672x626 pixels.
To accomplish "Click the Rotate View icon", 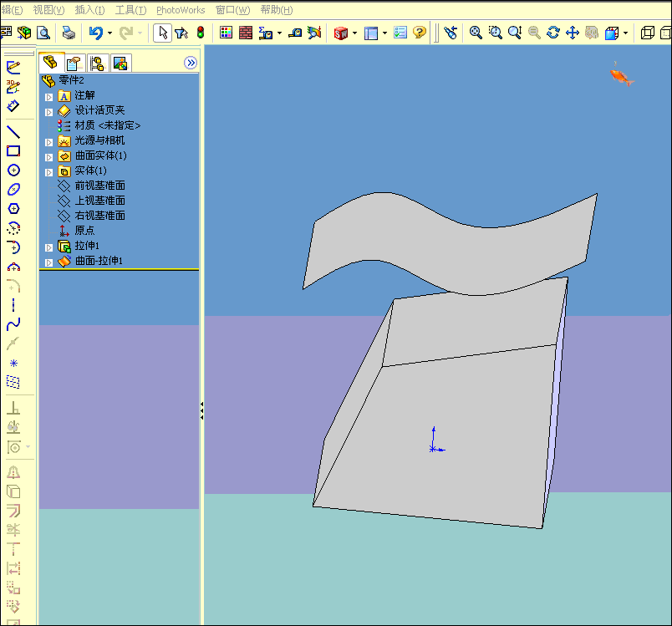I will (x=552, y=33).
